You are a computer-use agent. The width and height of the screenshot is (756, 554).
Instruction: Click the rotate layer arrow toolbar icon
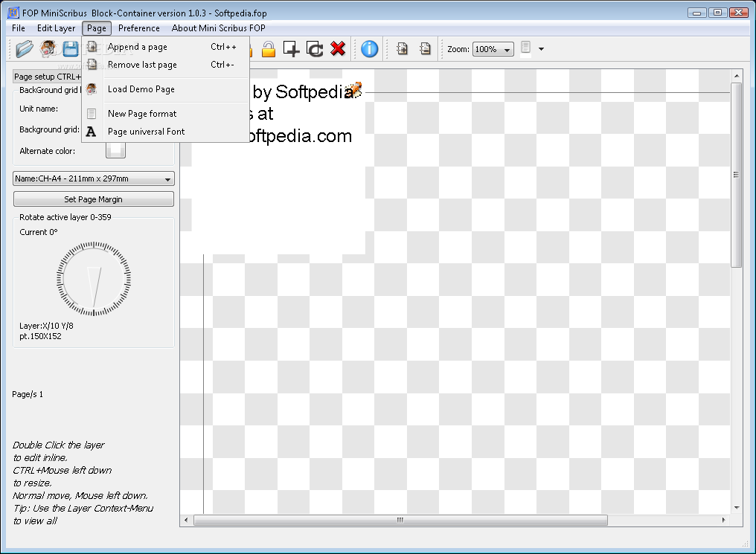(x=314, y=48)
